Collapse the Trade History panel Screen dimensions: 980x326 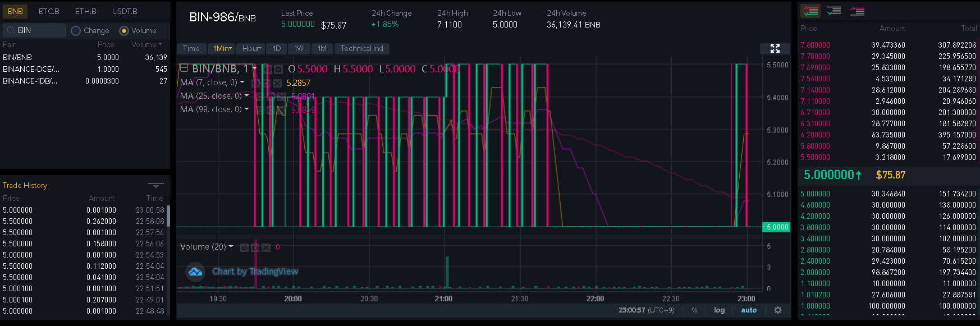point(155,185)
